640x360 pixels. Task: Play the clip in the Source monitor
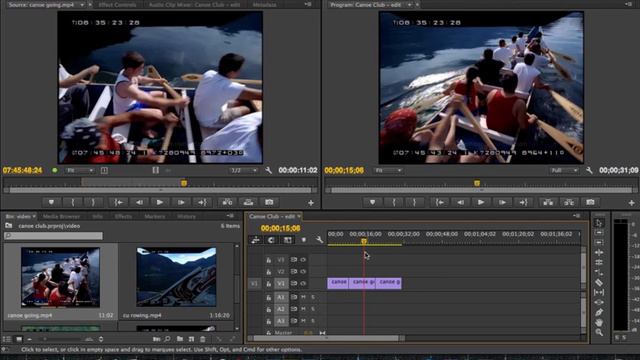[160, 202]
